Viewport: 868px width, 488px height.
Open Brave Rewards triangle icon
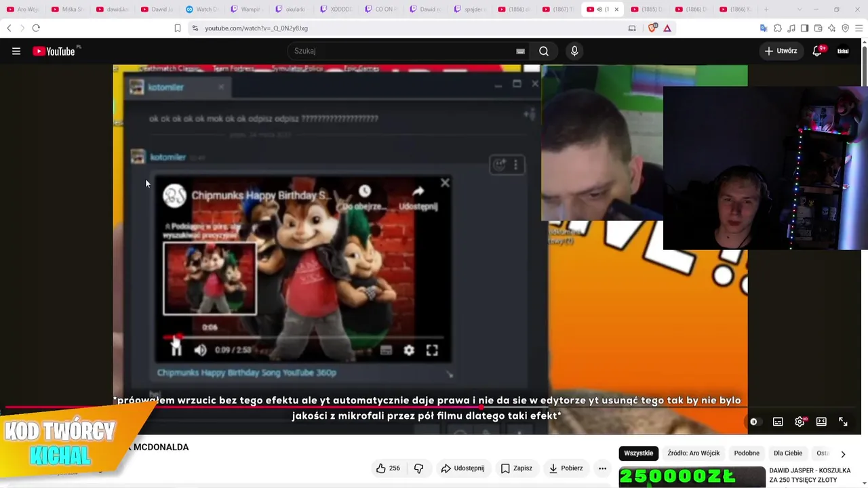point(667,28)
